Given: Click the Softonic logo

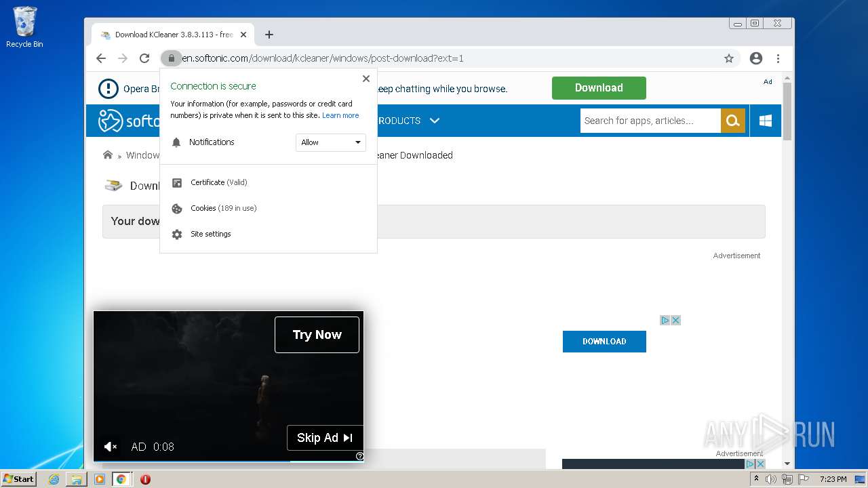Looking at the screenshot, I should pos(129,121).
